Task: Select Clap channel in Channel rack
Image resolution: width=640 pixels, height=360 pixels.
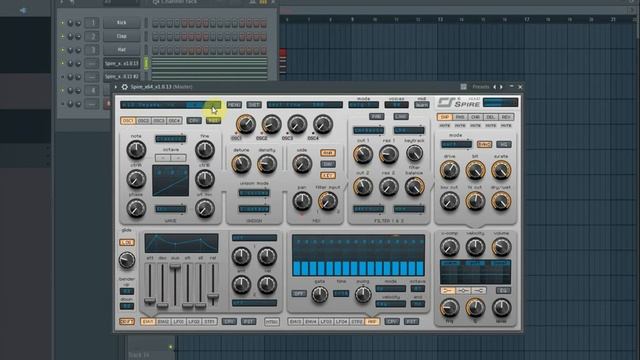Action: click(122, 36)
